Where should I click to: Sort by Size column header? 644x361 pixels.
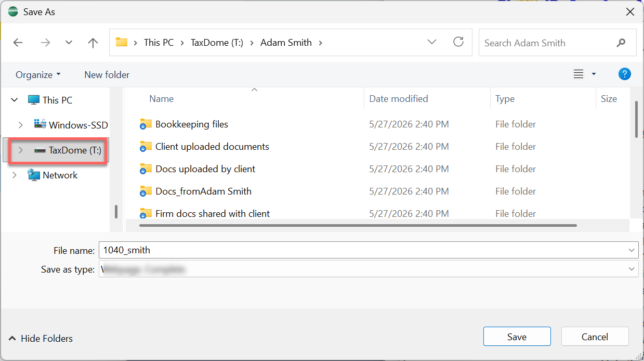[609, 99]
